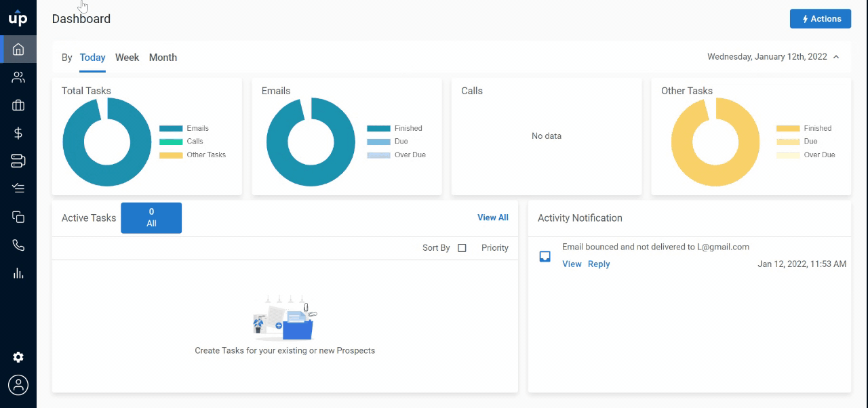Click the "No data" text in Calls card
868x408 pixels.
[547, 136]
